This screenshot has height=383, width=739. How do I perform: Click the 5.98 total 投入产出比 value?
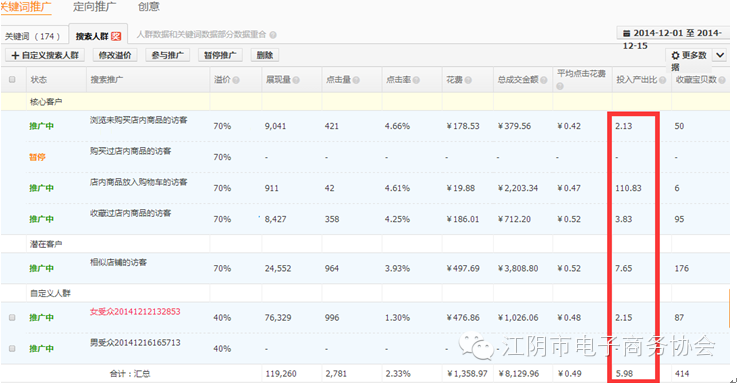(624, 374)
